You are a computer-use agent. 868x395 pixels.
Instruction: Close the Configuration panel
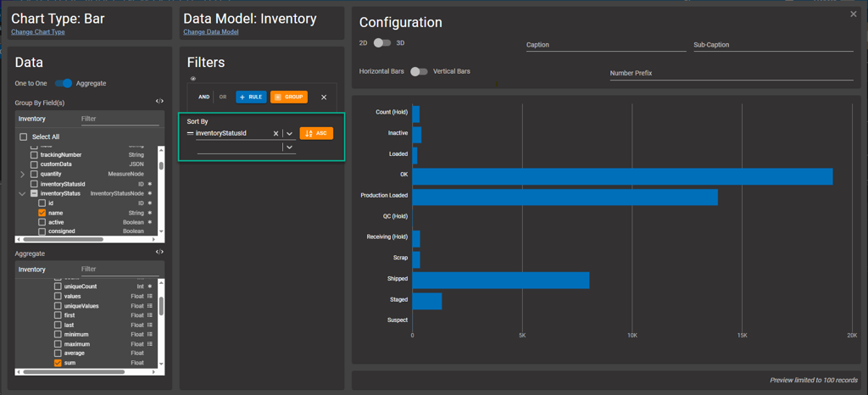pos(854,14)
